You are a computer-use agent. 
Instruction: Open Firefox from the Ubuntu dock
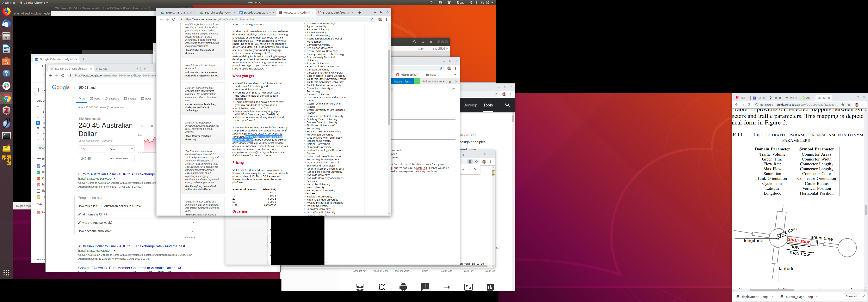pos(6,11)
